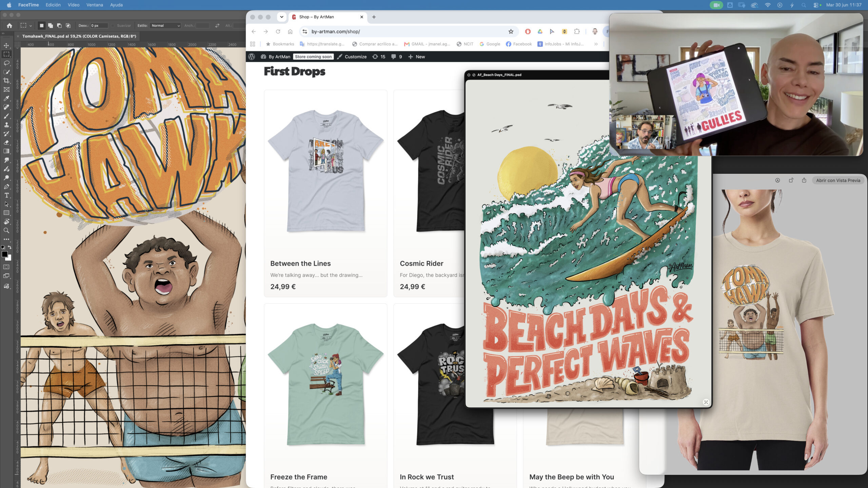Toggle the Subtract from Selection mode
The width and height of the screenshot is (868, 488).
59,25
